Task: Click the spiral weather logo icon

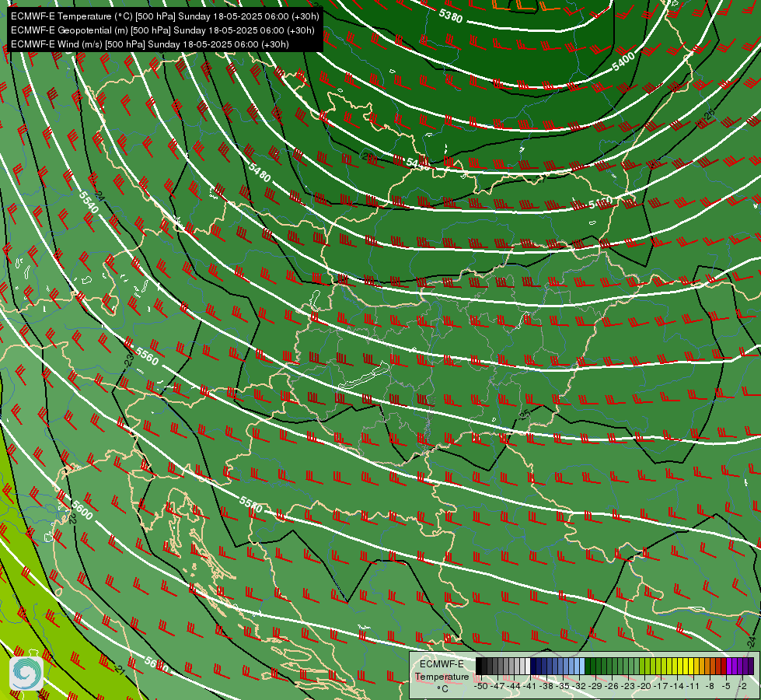Action: pos(26,674)
